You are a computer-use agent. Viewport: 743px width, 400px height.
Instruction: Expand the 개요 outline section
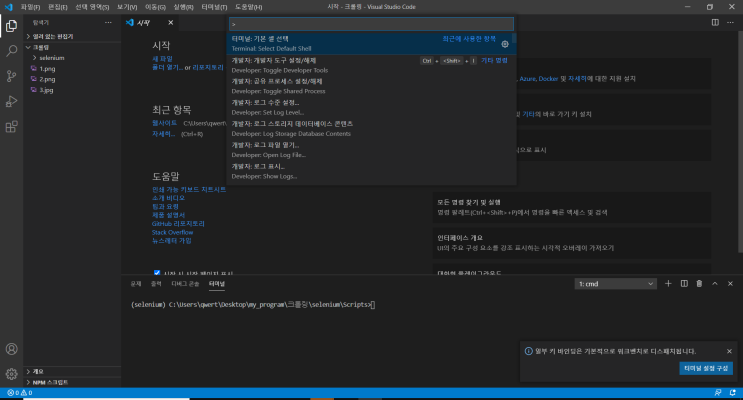coord(72,372)
